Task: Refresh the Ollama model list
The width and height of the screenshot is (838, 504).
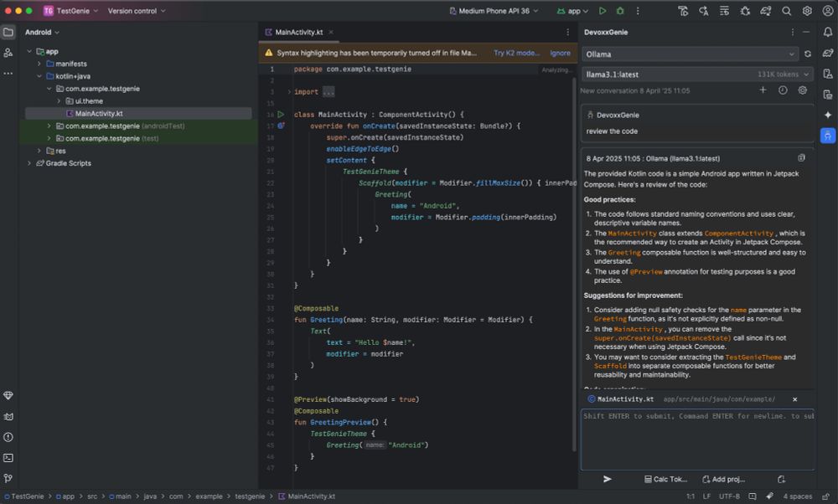Action: pos(808,54)
